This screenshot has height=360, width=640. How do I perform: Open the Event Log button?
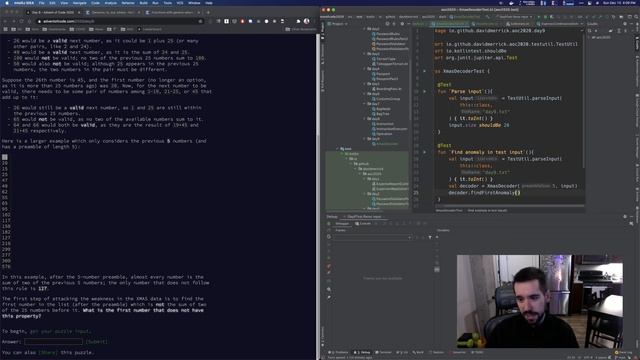pyautogui.click(x=623, y=352)
